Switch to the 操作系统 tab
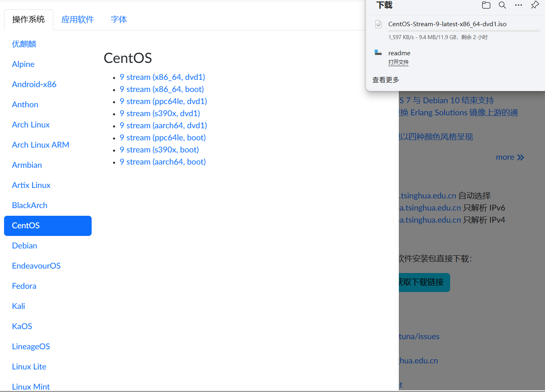545x392 pixels. pyautogui.click(x=28, y=19)
